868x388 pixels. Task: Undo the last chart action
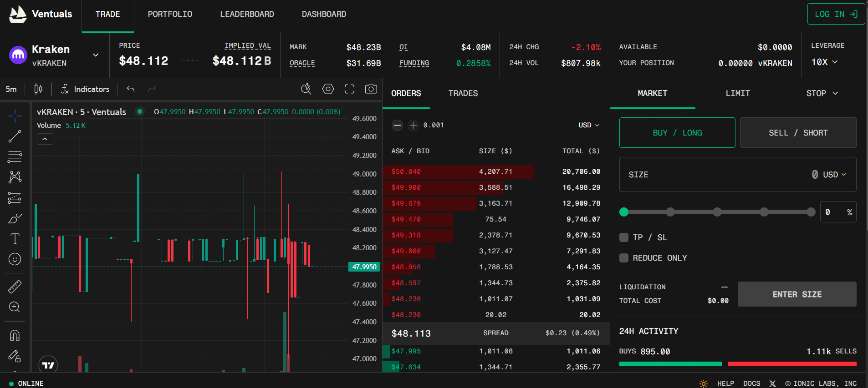131,89
